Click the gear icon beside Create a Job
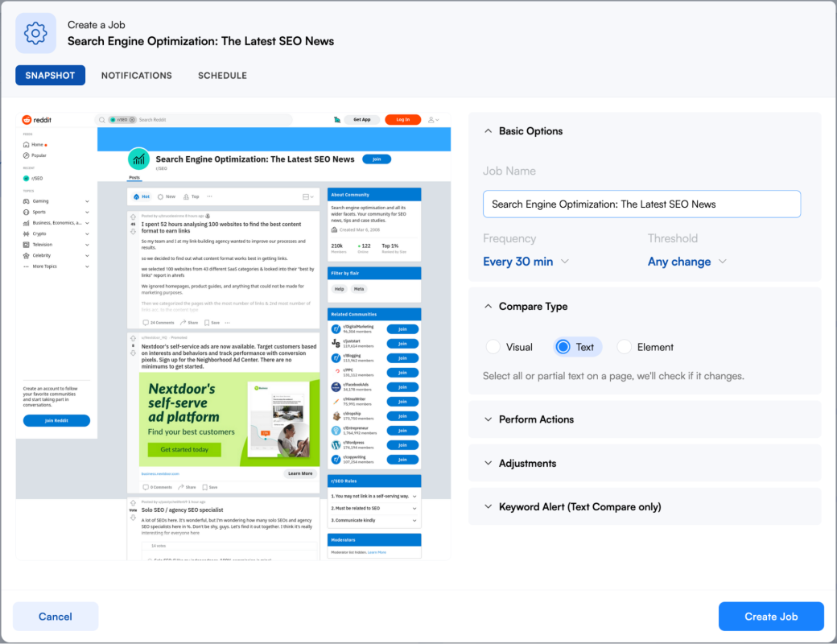The image size is (837, 644). [35, 33]
